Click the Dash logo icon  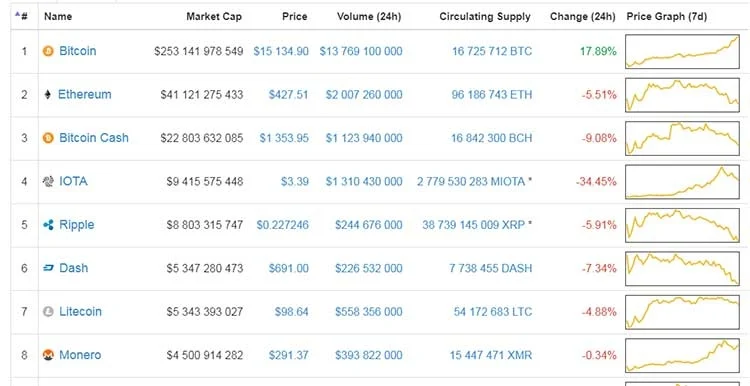point(48,268)
